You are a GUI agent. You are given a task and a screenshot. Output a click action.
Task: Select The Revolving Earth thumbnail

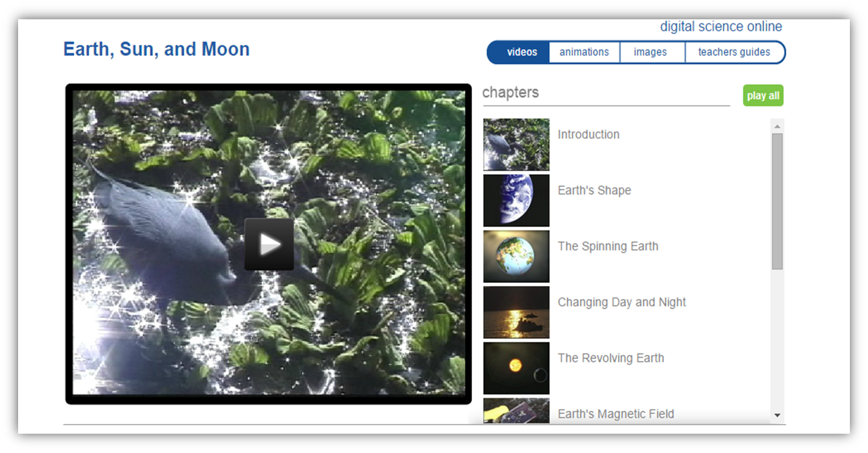[x=517, y=369]
